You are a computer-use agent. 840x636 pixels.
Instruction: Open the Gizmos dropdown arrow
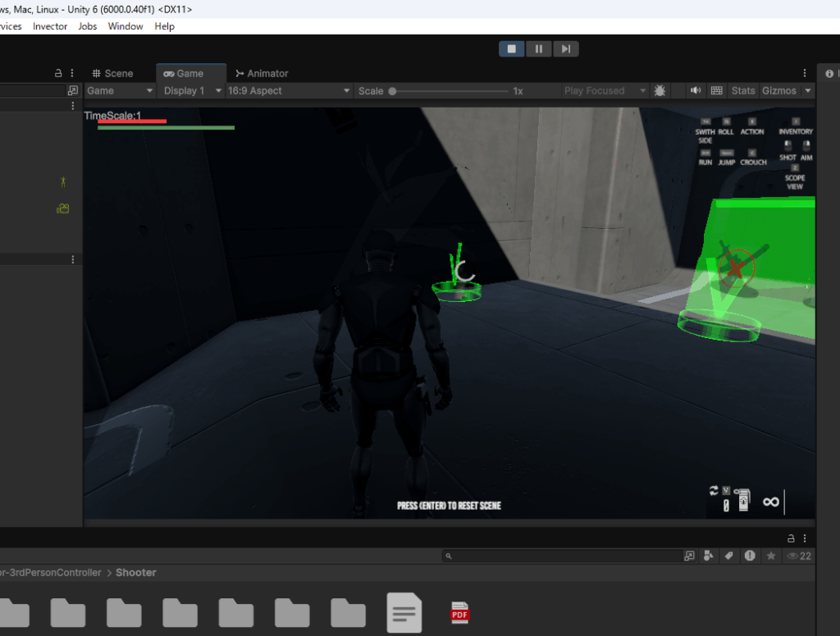[x=808, y=91]
